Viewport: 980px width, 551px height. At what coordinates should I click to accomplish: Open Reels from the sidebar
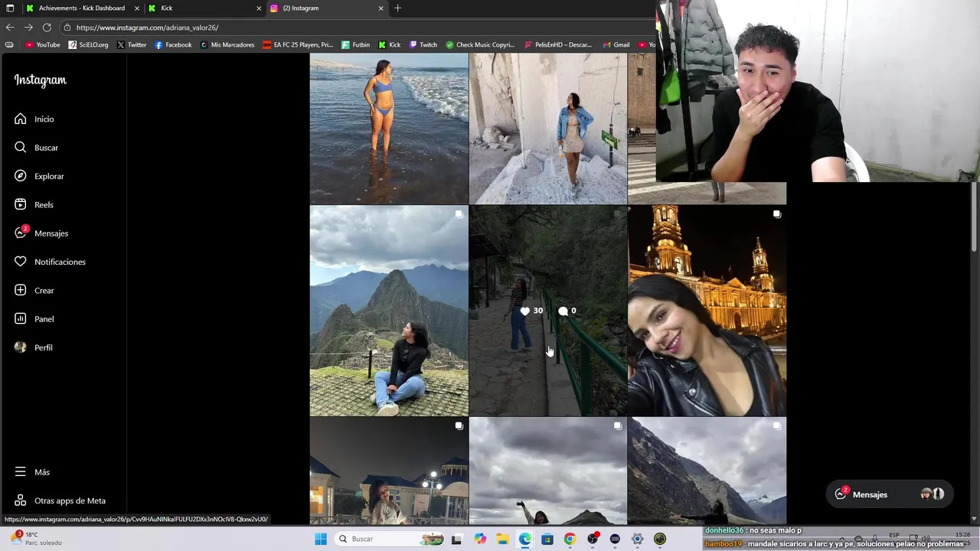pyautogui.click(x=34, y=204)
